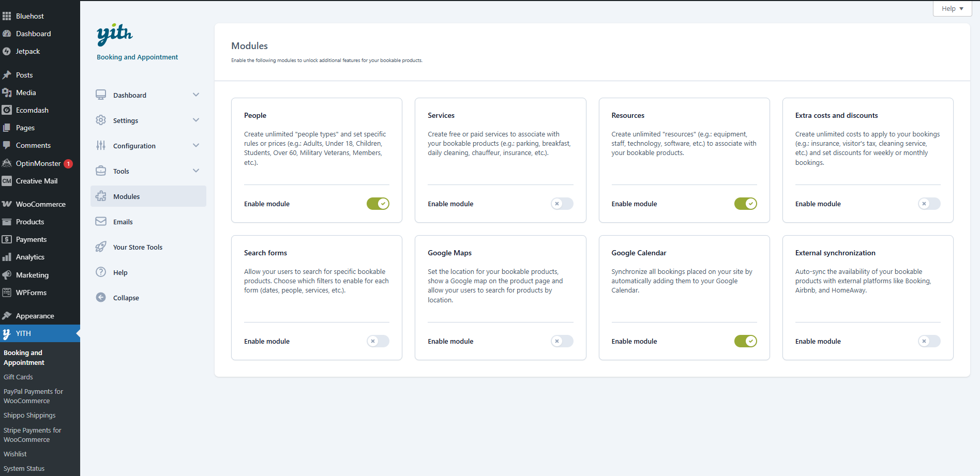Click the Configuration sliders icon
The width and height of the screenshot is (980, 476).
click(x=101, y=146)
